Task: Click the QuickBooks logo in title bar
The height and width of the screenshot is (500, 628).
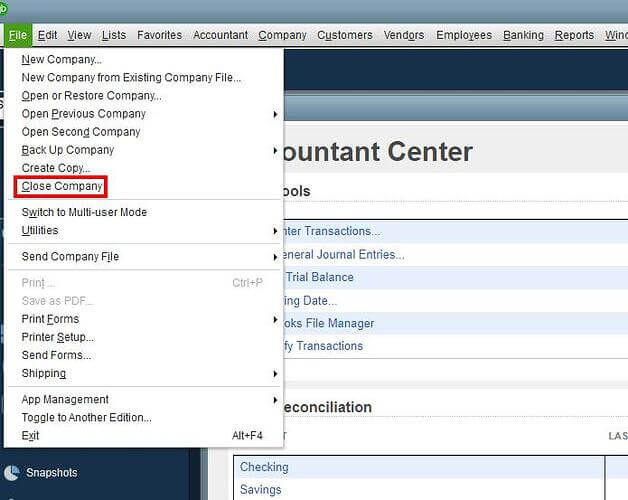Action: click(x=3, y=9)
